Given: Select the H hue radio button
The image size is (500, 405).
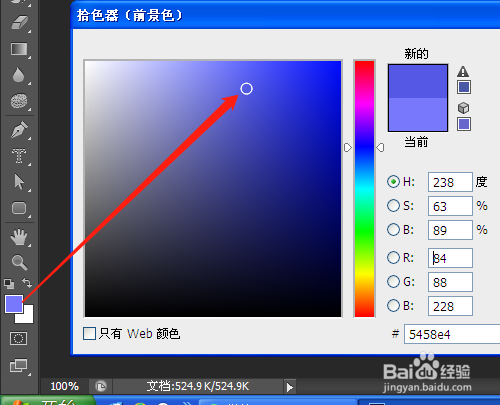Looking at the screenshot, I should click(393, 182).
